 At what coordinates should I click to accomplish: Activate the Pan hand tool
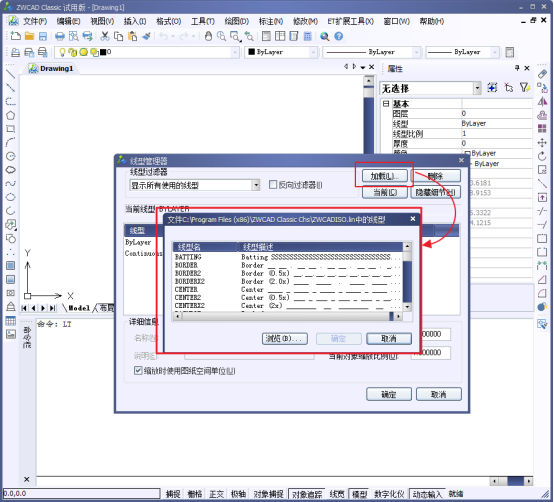pyautogui.click(x=208, y=36)
